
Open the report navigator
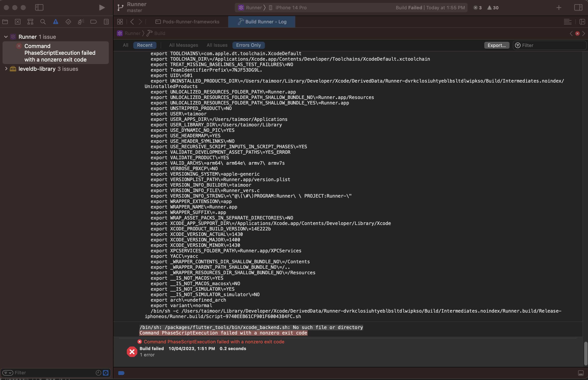click(x=106, y=22)
